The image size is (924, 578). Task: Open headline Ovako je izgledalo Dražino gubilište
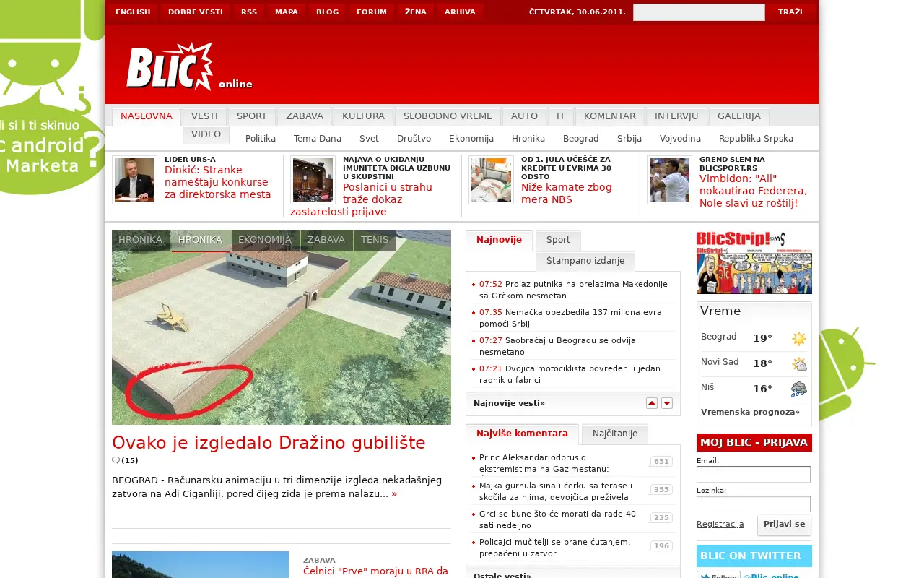pos(269,442)
